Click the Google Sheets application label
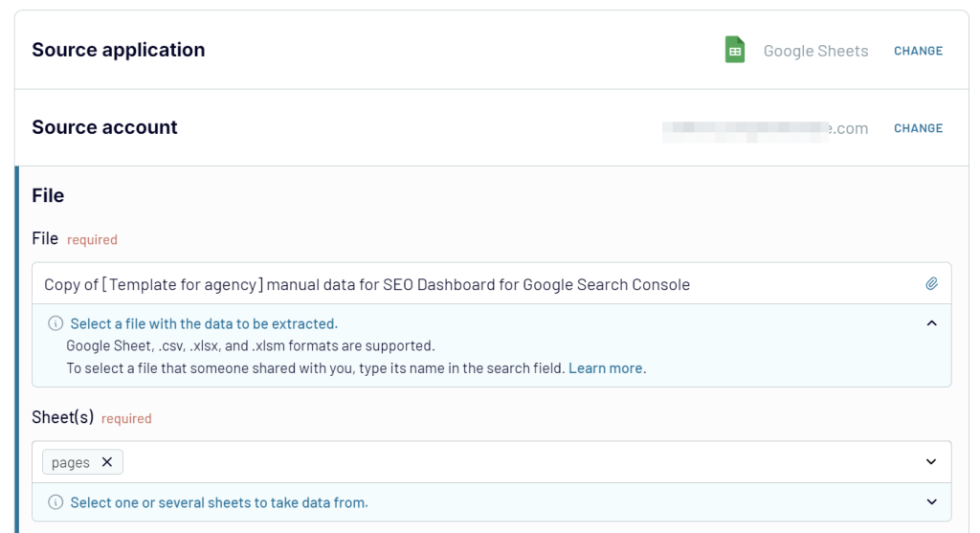980x533 pixels. click(x=815, y=51)
